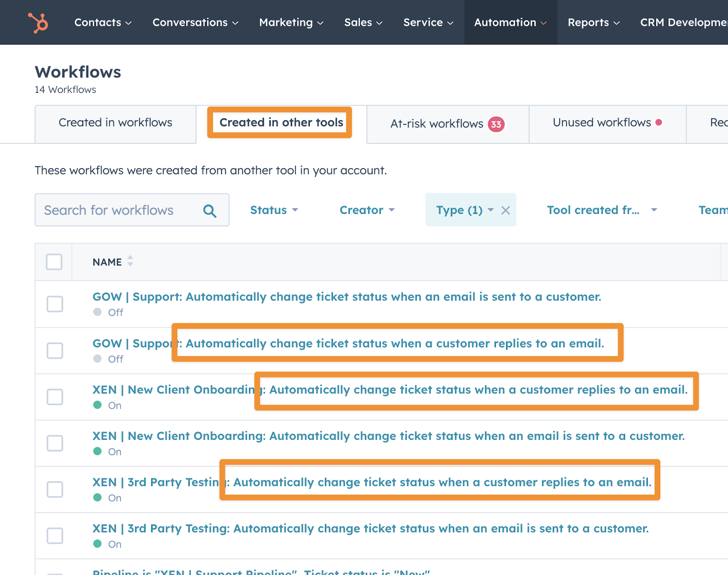Expand the Status filter dropdown

click(274, 210)
